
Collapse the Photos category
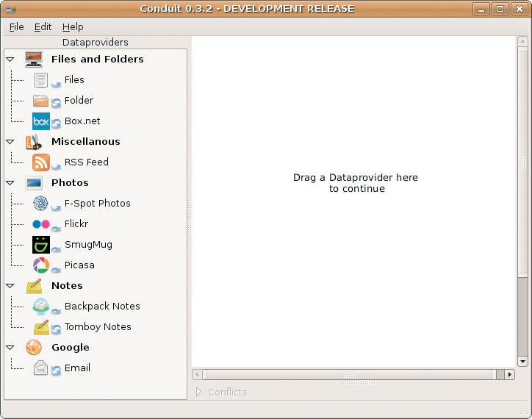tap(10, 183)
